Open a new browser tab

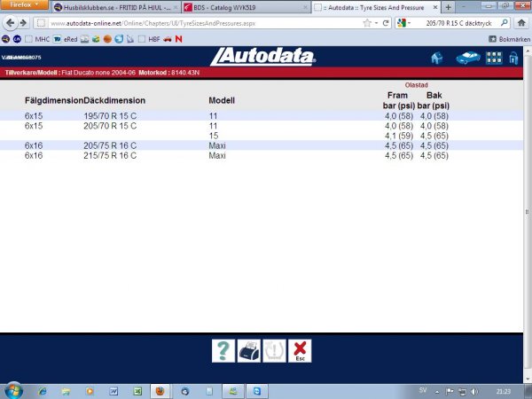click(x=448, y=7)
